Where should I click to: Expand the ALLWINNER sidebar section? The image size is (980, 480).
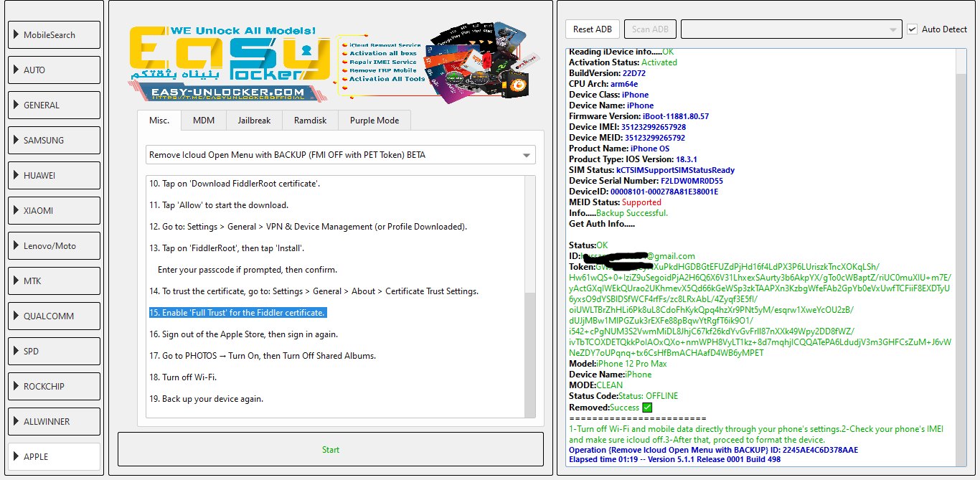pyautogui.click(x=54, y=421)
